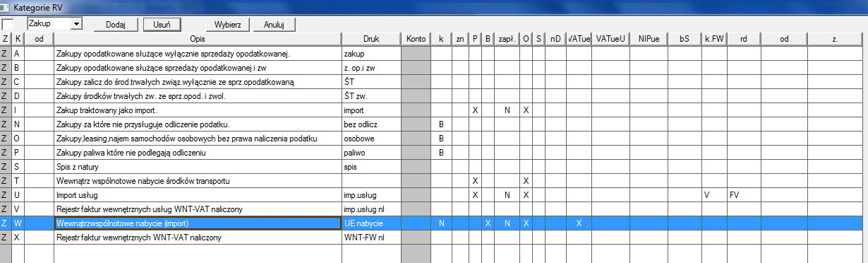Click the category letter 'X' cell
Viewport: 868px width, 263px height.
pos(18,237)
